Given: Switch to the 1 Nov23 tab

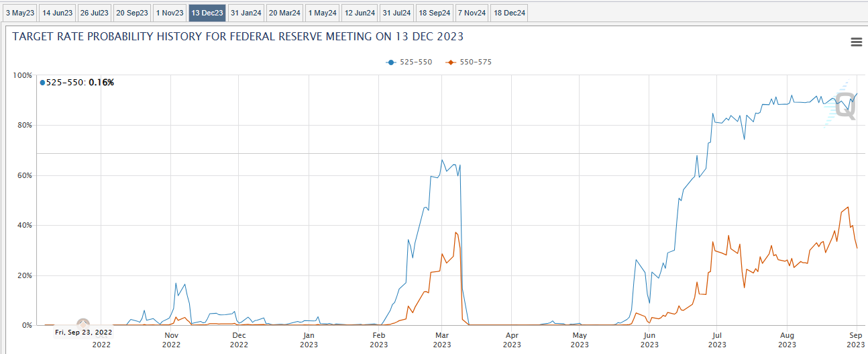Looking at the screenshot, I should pos(170,13).
